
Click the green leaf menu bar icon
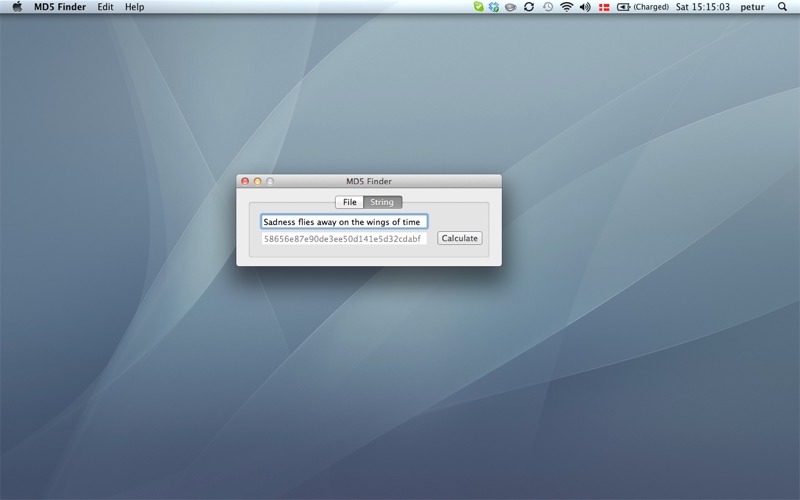478,7
